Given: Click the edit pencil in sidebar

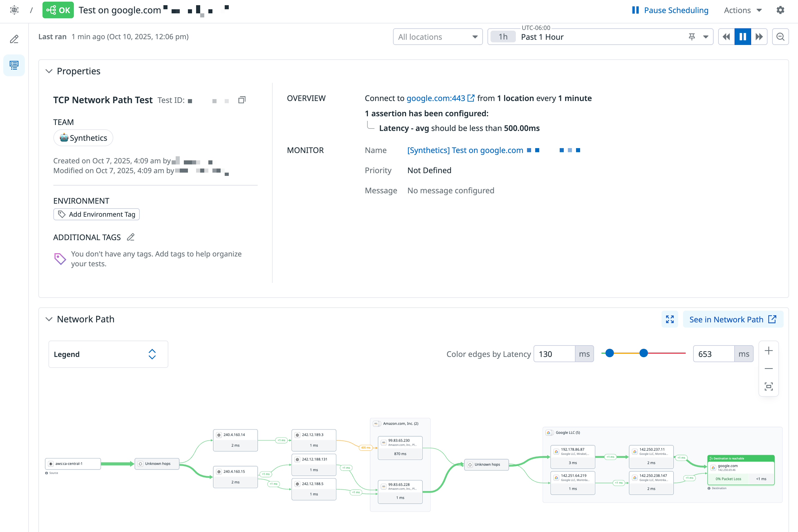Looking at the screenshot, I should point(14,39).
